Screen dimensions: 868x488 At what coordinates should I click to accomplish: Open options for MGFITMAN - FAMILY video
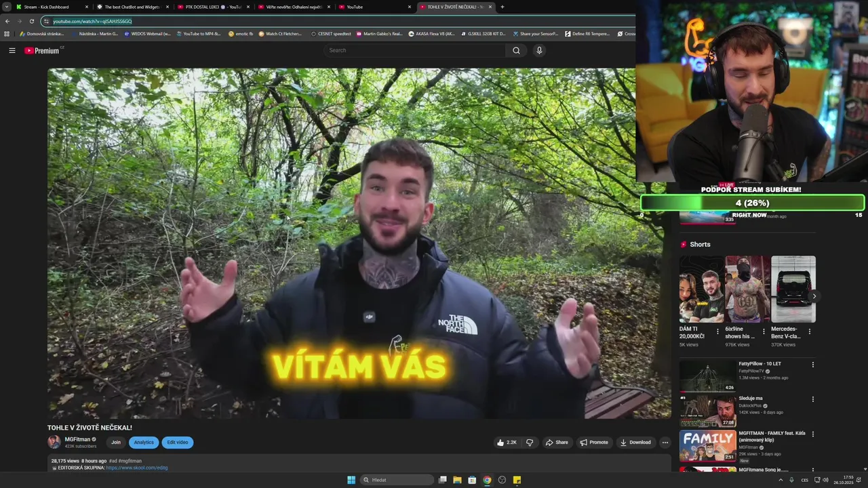[813, 434]
